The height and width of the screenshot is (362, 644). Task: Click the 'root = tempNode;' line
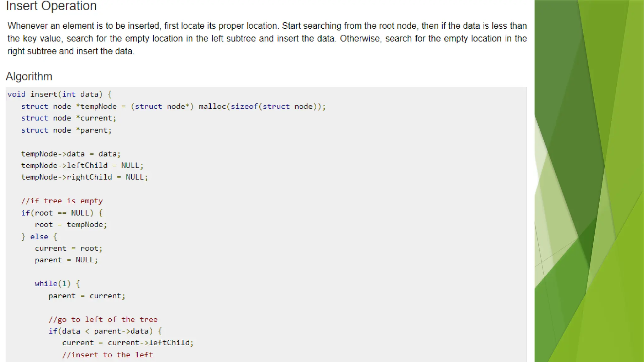click(x=71, y=225)
